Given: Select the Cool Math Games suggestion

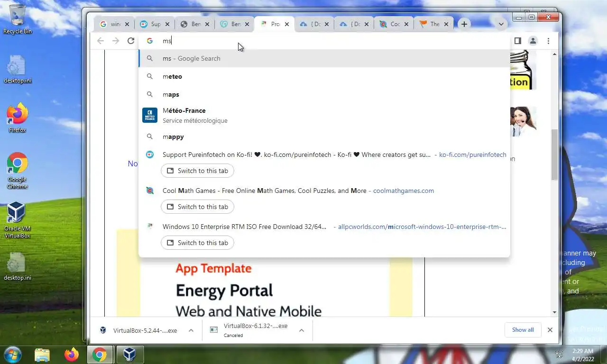Looking at the screenshot, I should click(x=324, y=191).
